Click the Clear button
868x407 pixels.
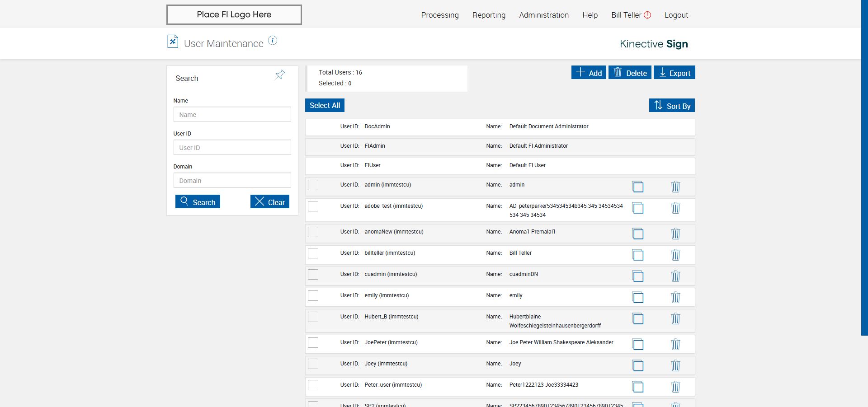point(270,201)
